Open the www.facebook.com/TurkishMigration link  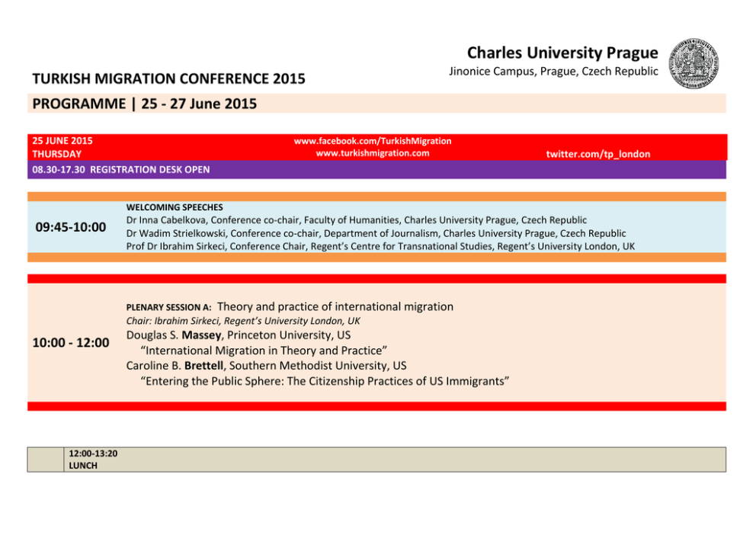click(373, 141)
